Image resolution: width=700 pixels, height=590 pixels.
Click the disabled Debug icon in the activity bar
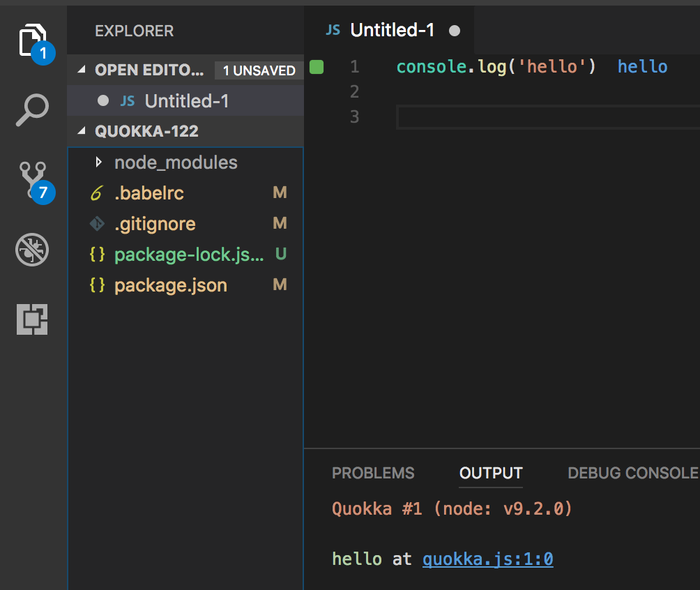click(x=32, y=250)
